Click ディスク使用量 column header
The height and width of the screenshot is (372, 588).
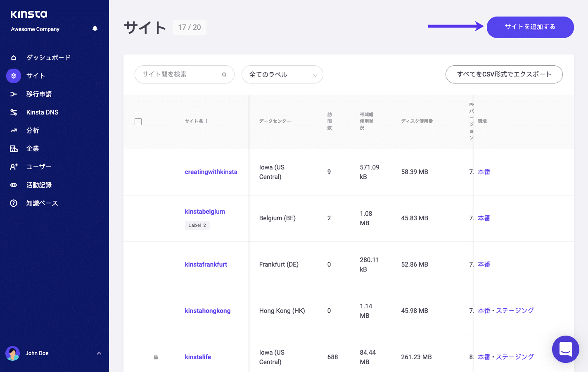click(x=417, y=121)
